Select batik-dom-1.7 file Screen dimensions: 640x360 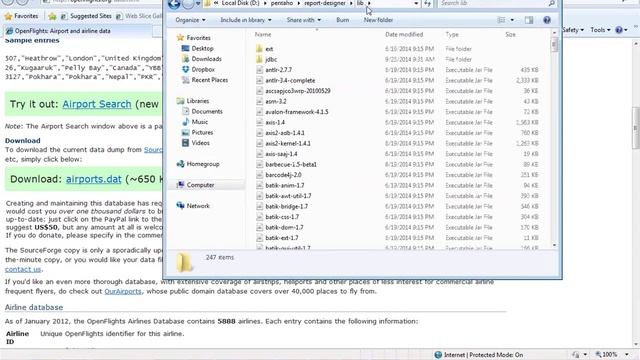(x=284, y=227)
